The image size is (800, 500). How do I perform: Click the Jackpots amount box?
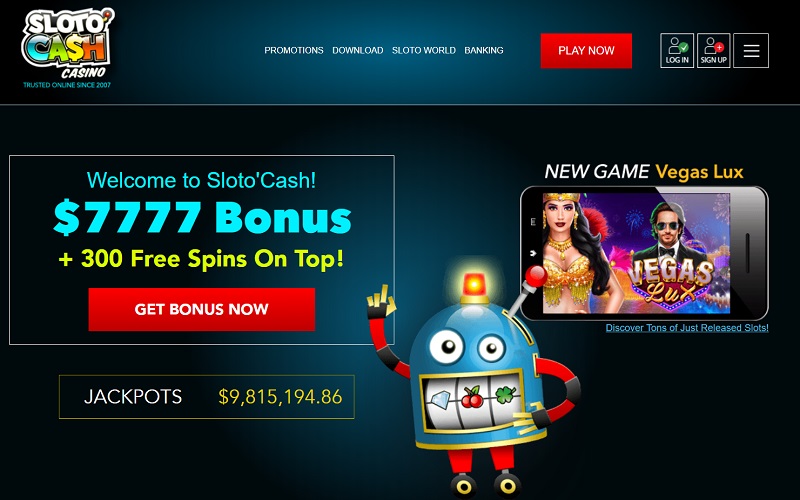207,397
